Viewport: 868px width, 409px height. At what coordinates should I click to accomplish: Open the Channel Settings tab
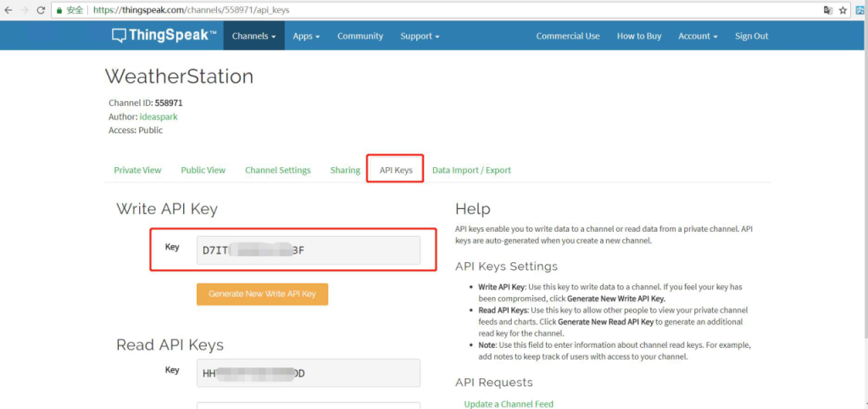pyautogui.click(x=278, y=171)
